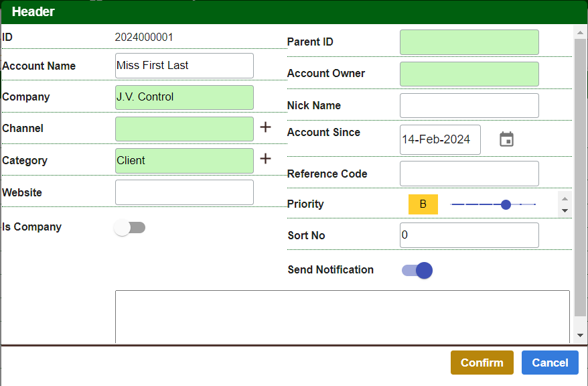The width and height of the screenshot is (588, 386).
Task: Click the plus icon next to Category
Action: point(265,159)
